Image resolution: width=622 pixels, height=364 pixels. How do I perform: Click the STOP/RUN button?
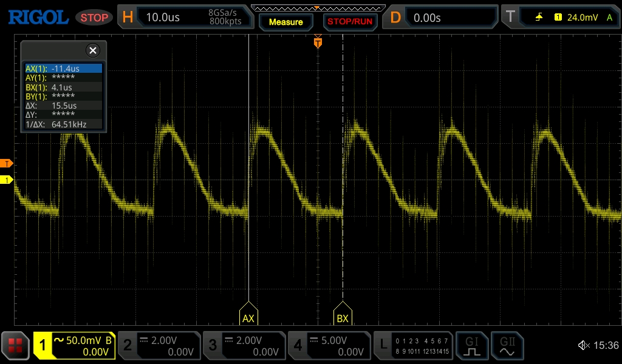[x=350, y=22]
